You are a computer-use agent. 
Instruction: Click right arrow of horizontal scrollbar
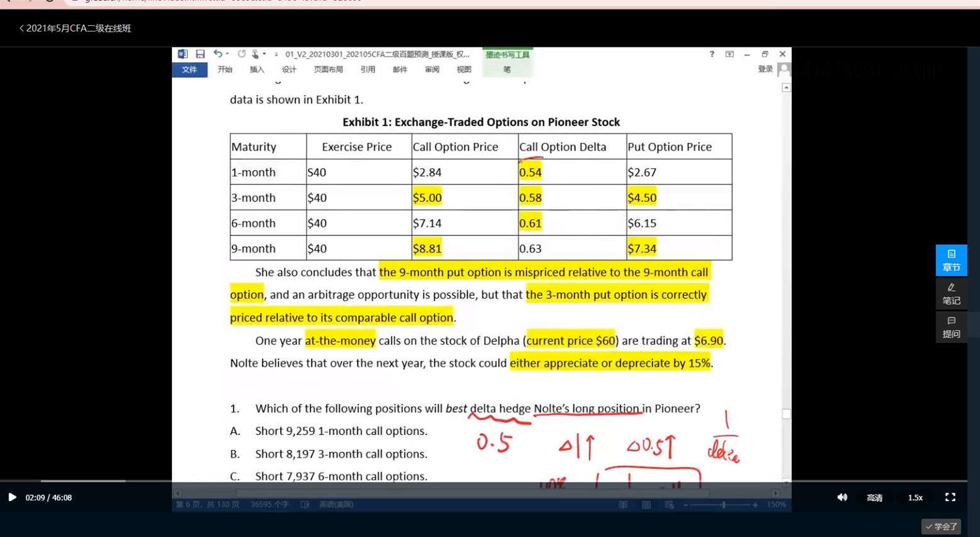coord(775,493)
